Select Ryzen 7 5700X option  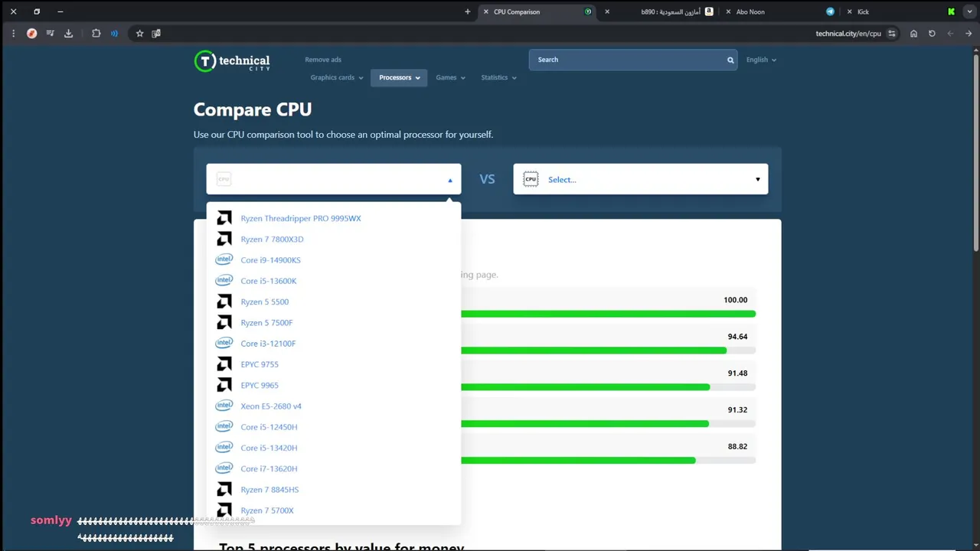pos(334,510)
